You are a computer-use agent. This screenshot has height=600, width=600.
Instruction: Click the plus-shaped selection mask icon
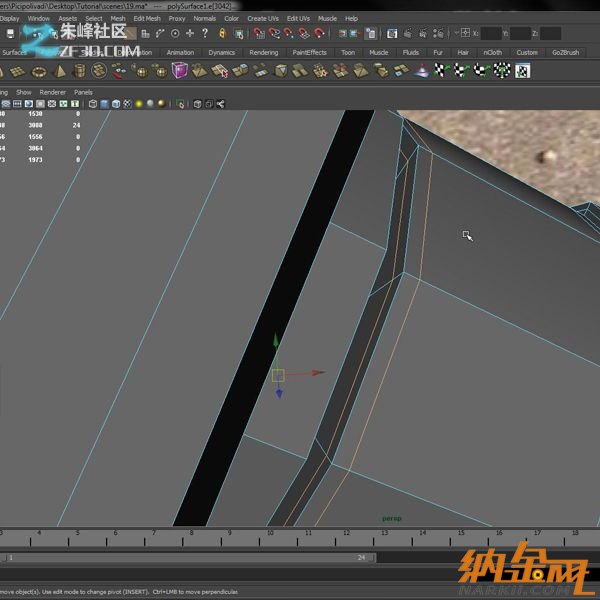(x=190, y=34)
